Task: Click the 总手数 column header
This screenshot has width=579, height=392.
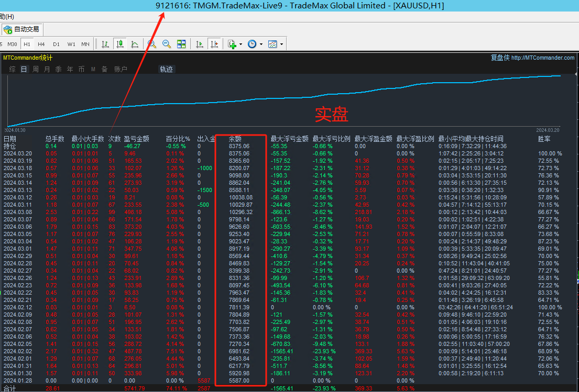Action: tap(54, 139)
